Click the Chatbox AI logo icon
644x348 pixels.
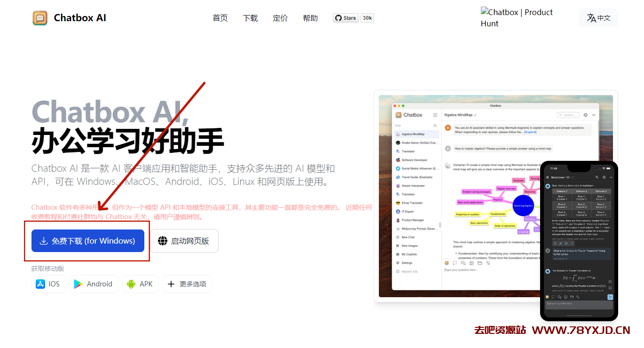pyautogui.click(x=40, y=18)
